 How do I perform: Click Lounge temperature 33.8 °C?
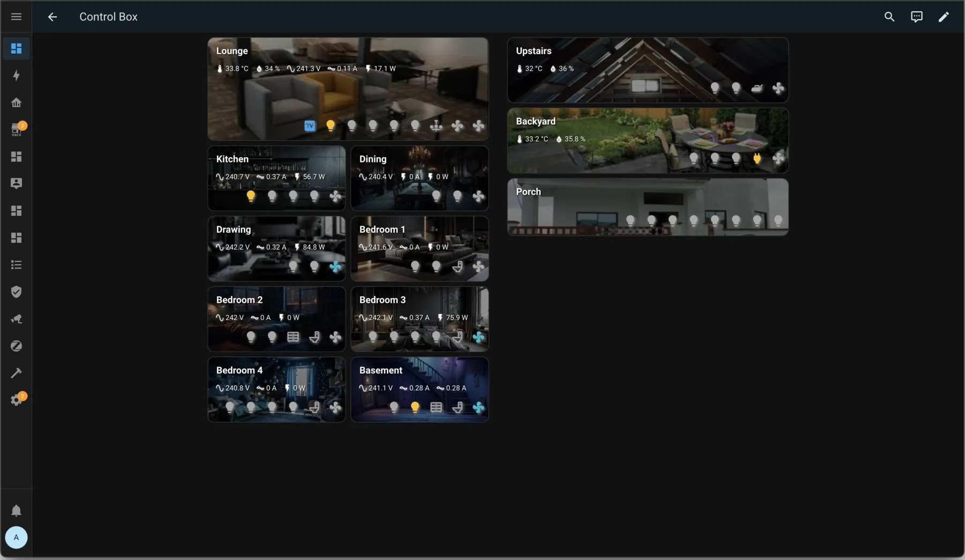tap(233, 69)
